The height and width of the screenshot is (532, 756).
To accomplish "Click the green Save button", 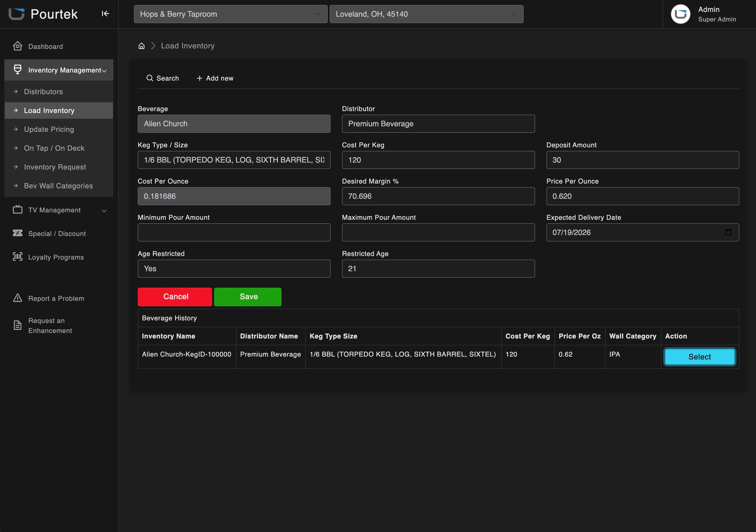I will coord(248,297).
